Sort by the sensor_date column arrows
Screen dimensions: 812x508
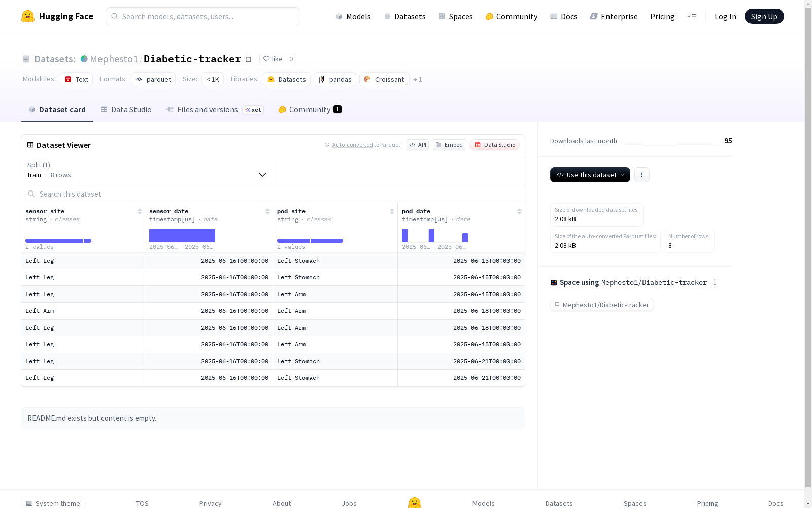pos(267,211)
